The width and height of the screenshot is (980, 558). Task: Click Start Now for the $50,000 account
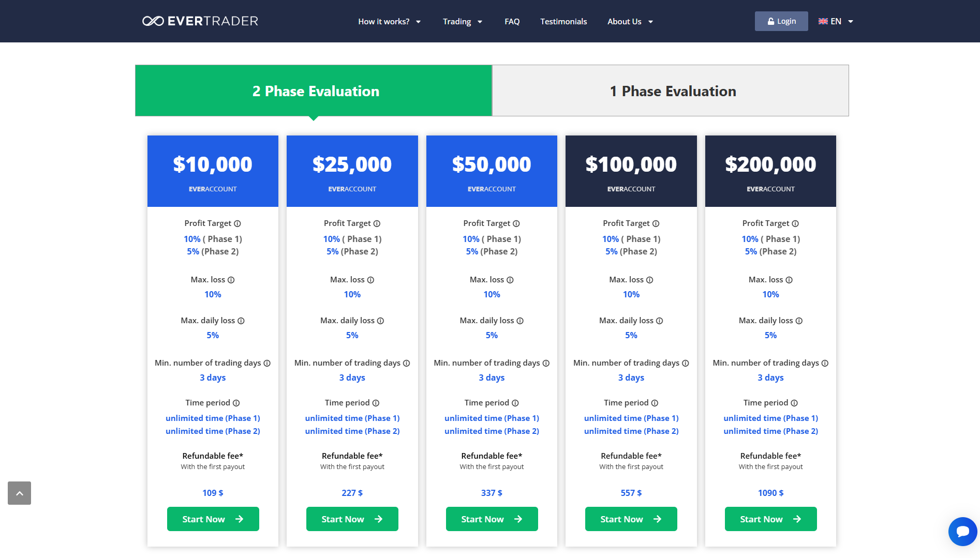tap(492, 519)
